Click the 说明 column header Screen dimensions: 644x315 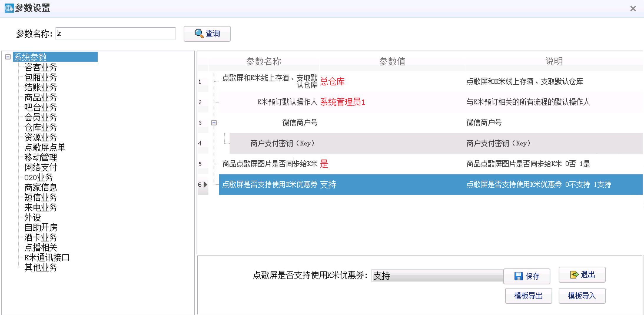coord(554,61)
